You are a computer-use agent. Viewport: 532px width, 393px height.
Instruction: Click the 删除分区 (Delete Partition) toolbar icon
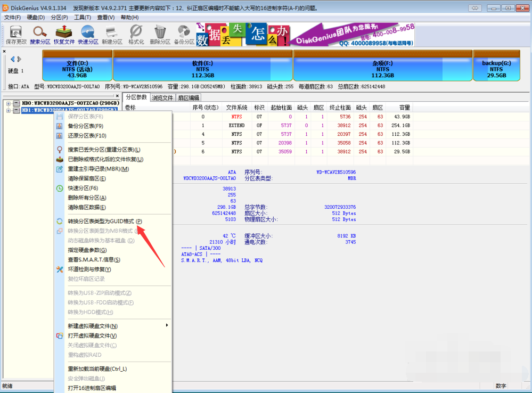(x=160, y=35)
